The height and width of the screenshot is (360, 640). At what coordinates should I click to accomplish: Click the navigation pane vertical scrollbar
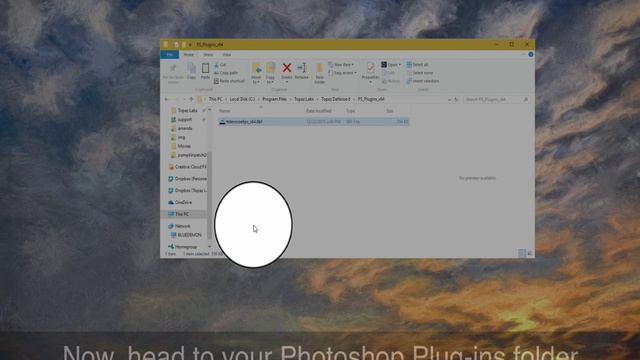click(210, 195)
